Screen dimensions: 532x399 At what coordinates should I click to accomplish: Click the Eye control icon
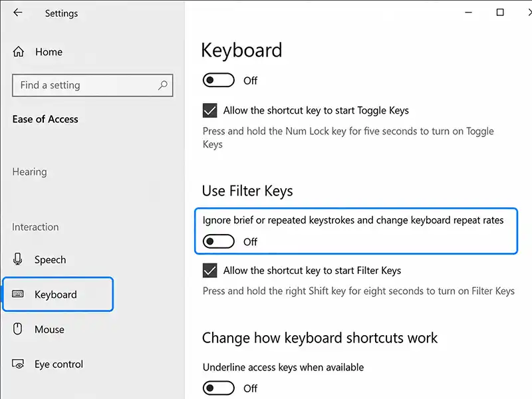(18, 364)
